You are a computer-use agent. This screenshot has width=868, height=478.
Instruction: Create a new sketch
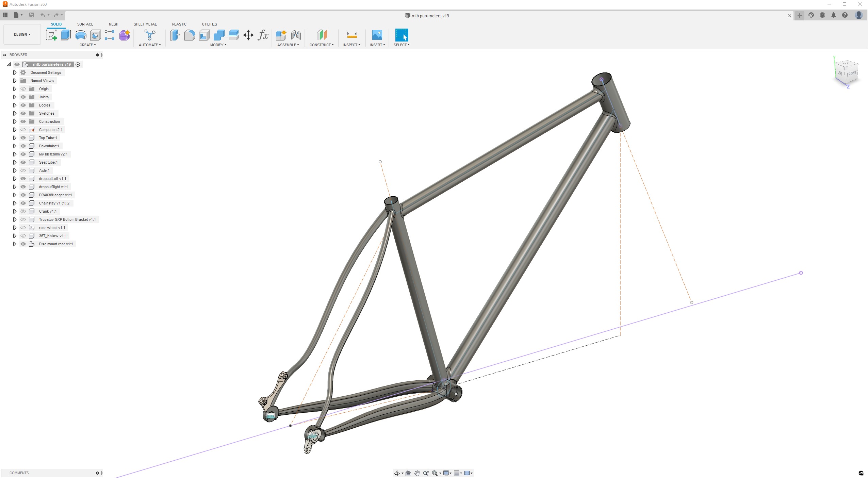pyautogui.click(x=52, y=35)
